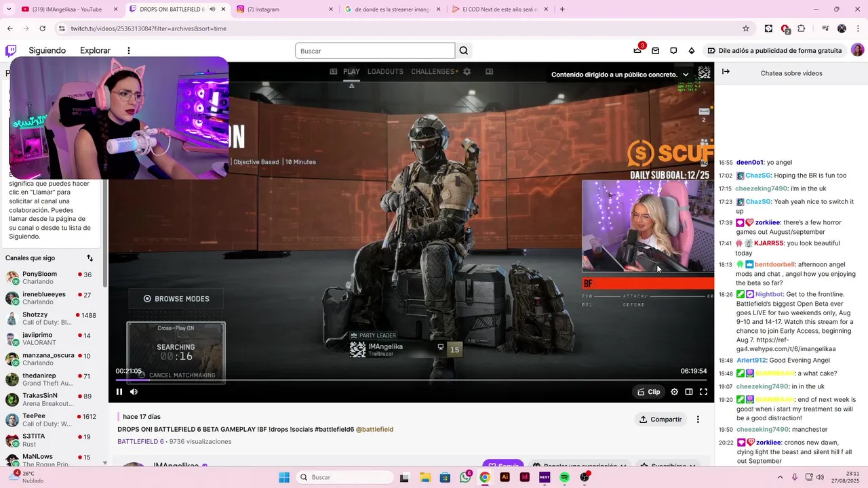This screenshot has width=868, height=488.
Task: Open Microsoft Store from the taskbar
Action: (444, 477)
